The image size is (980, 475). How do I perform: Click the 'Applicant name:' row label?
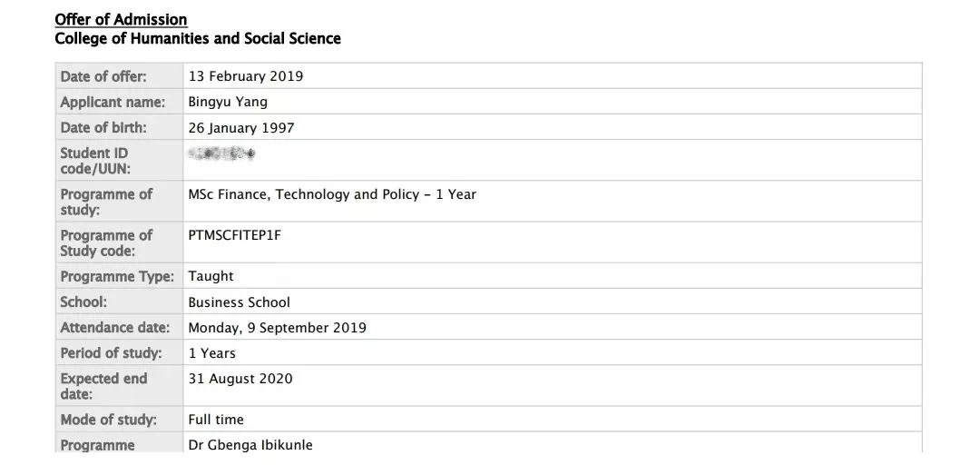pos(113,102)
